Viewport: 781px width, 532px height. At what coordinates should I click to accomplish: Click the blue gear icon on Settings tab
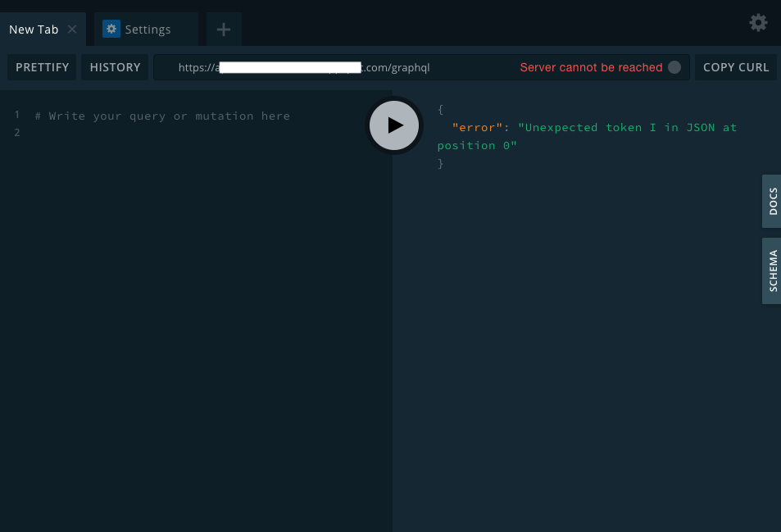(111, 29)
